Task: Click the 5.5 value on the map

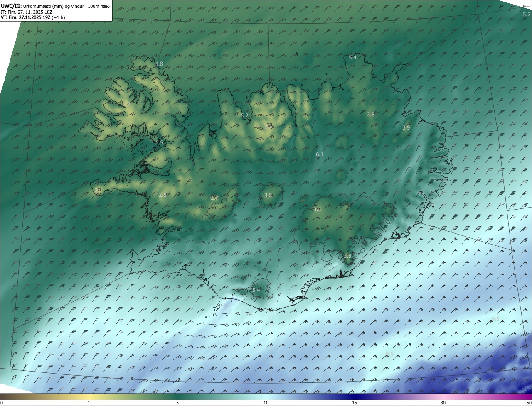Action: 159,143
